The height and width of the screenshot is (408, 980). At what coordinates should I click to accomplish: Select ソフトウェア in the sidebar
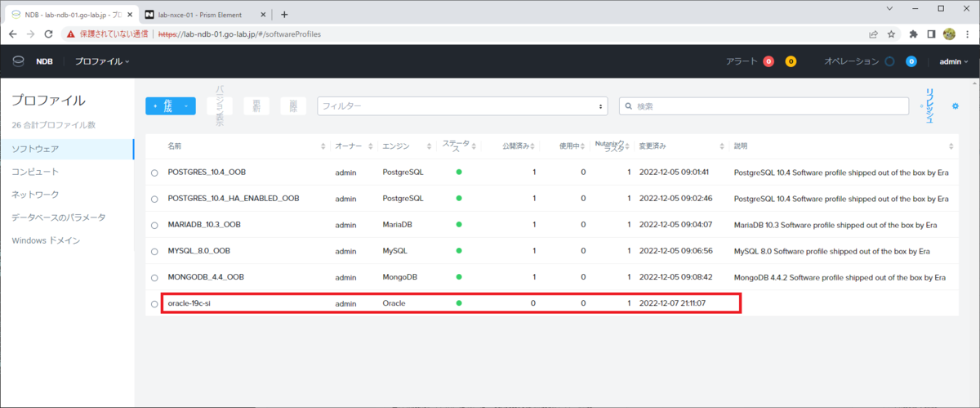[x=66, y=149]
